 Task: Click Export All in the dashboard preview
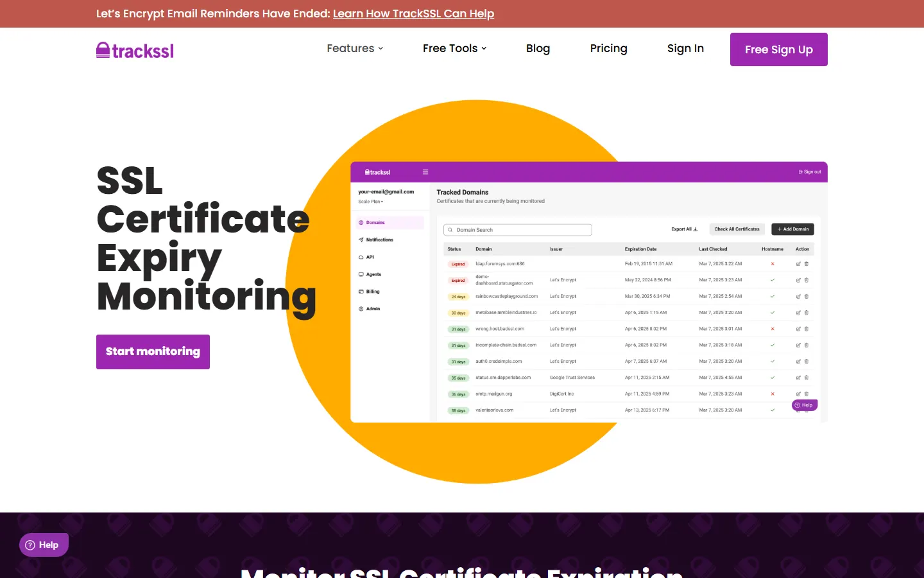tap(685, 229)
